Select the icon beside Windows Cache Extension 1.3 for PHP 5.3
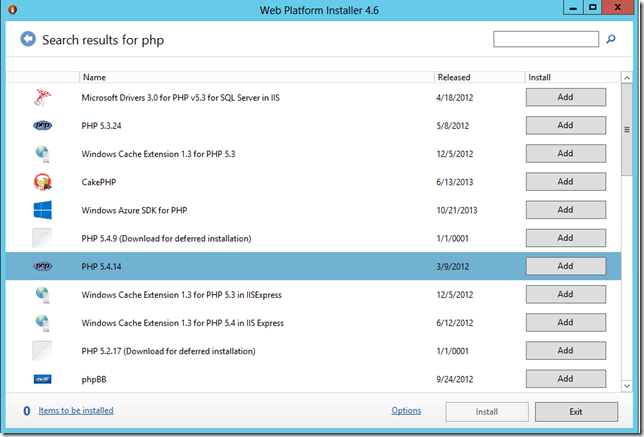 tap(43, 154)
